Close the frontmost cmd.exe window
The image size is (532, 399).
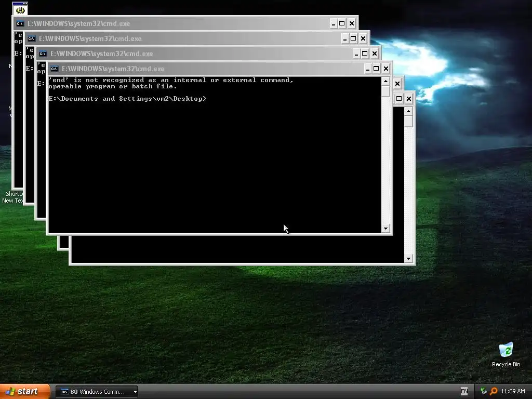[x=386, y=69]
